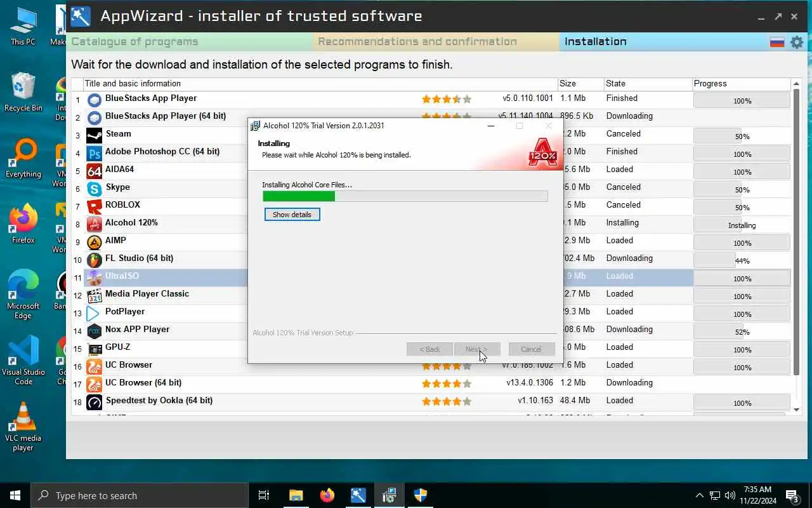Click the Firefox icon in the taskbar
Screen dimensions: 812x508
327,495
